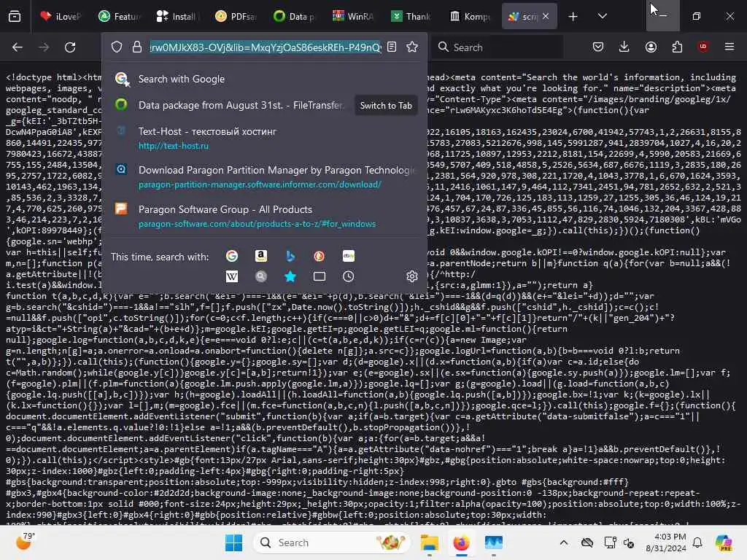
Task: Bookmark this page with star icon
Action: pos(412,47)
